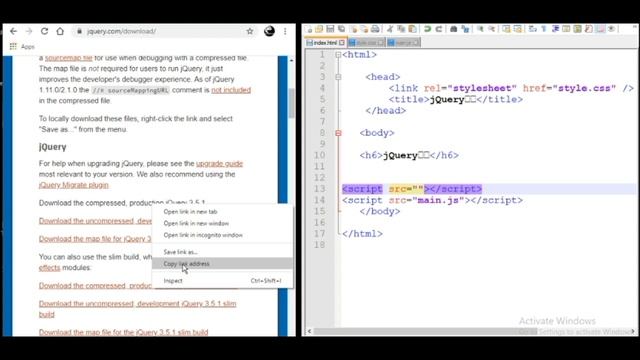Screen dimensions: 640x360
Task: Click the Zoom Out magnifier icon
Action: point(492,29)
